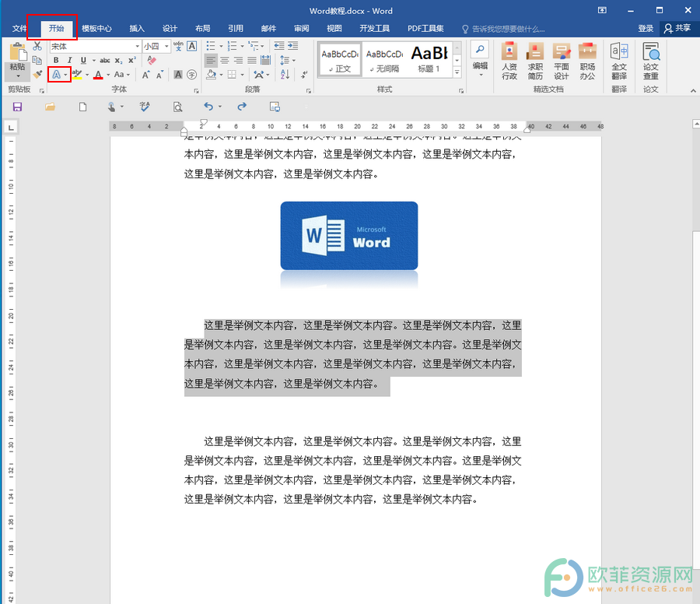Select the 正文 style
This screenshot has height=604, width=700.
340,60
